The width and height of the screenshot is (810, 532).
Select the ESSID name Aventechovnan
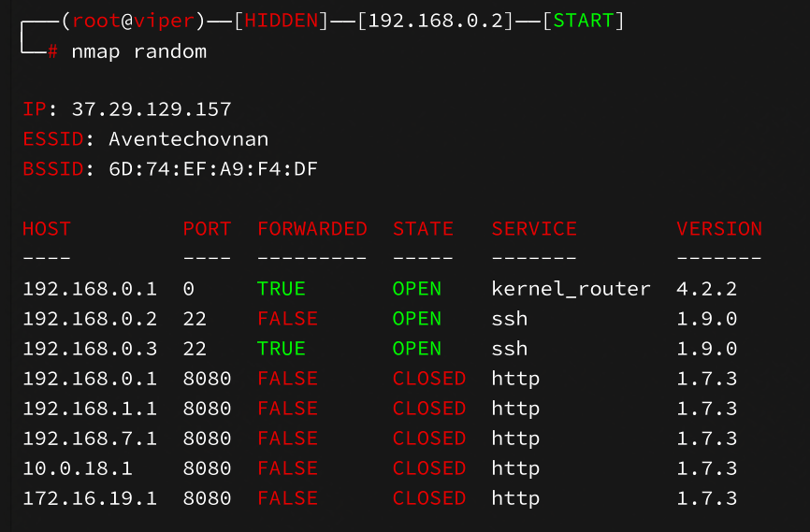point(188,139)
